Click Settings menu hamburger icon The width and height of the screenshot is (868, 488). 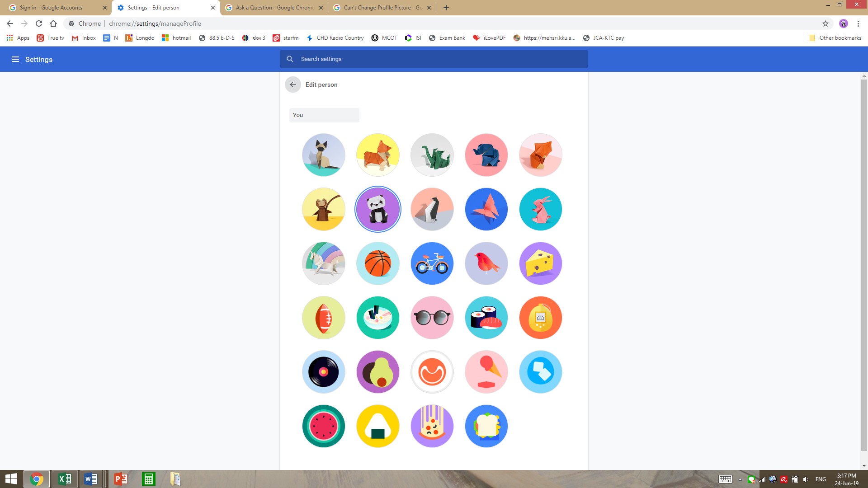click(x=14, y=59)
